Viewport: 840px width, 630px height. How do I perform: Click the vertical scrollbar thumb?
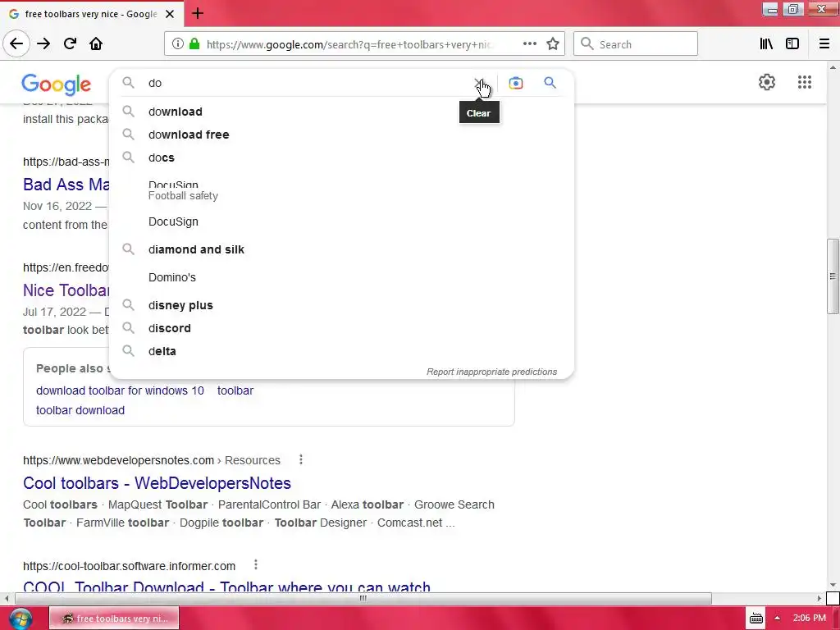pyautogui.click(x=833, y=276)
